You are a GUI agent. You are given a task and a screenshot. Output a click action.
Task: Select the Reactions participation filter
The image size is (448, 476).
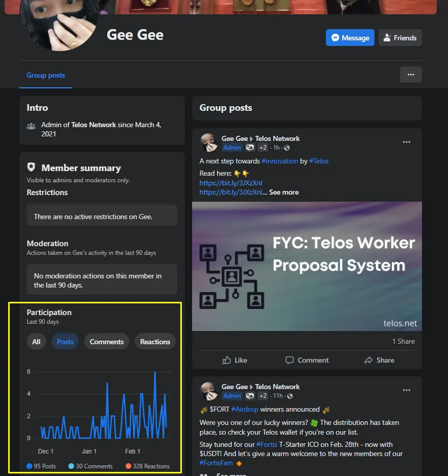(x=155, y=342)
